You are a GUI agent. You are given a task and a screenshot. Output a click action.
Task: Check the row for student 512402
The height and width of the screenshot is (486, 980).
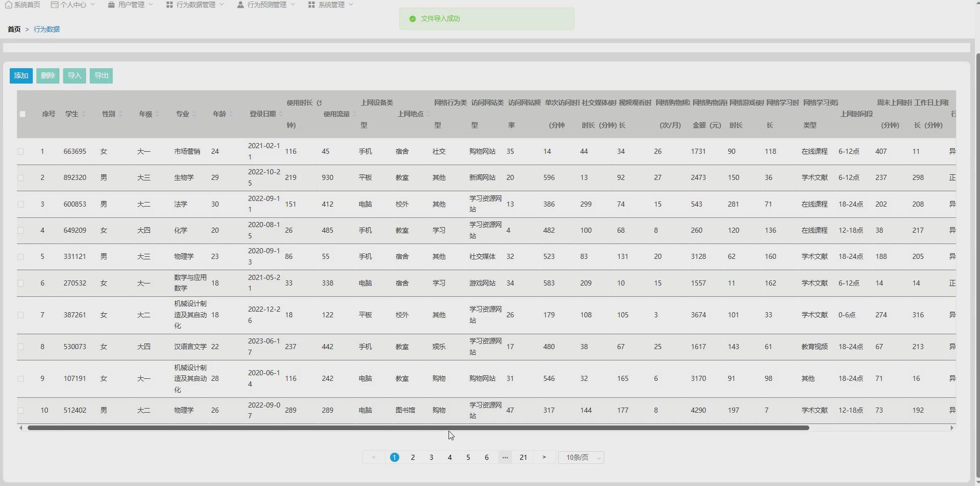(21, 410)
